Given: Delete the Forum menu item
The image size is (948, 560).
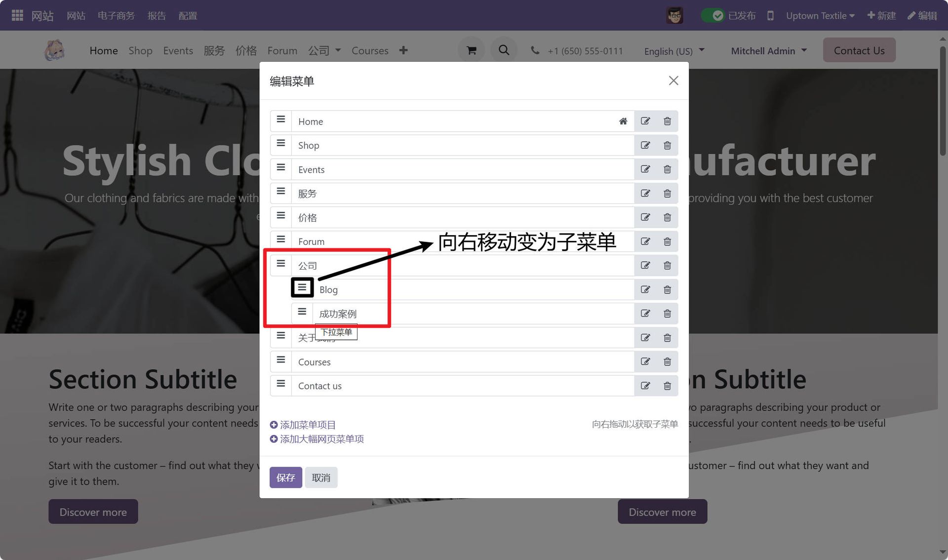Looking at the screenshot, I should tap(667, 241).
